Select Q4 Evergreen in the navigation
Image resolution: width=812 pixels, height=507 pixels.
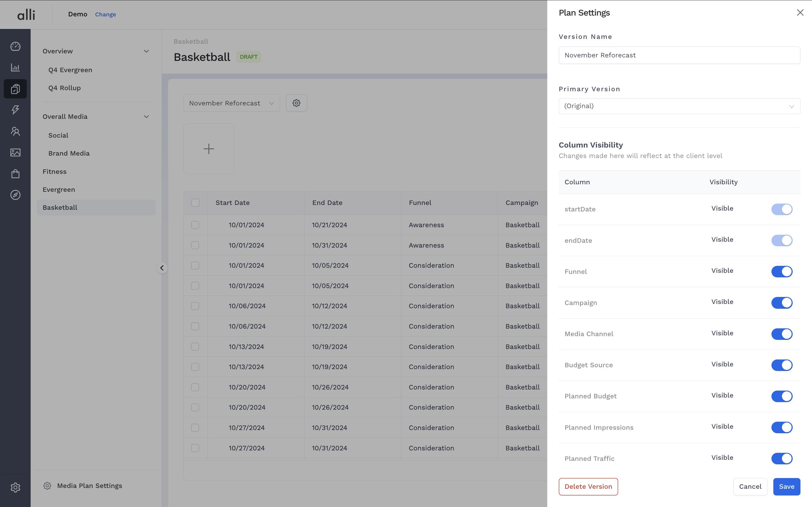tap(70, 70)
